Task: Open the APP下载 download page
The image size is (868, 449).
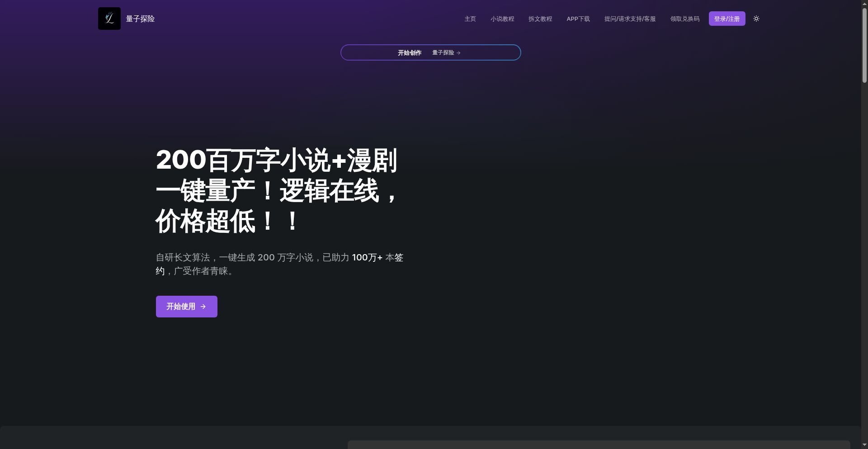Action: pos(578,19)
